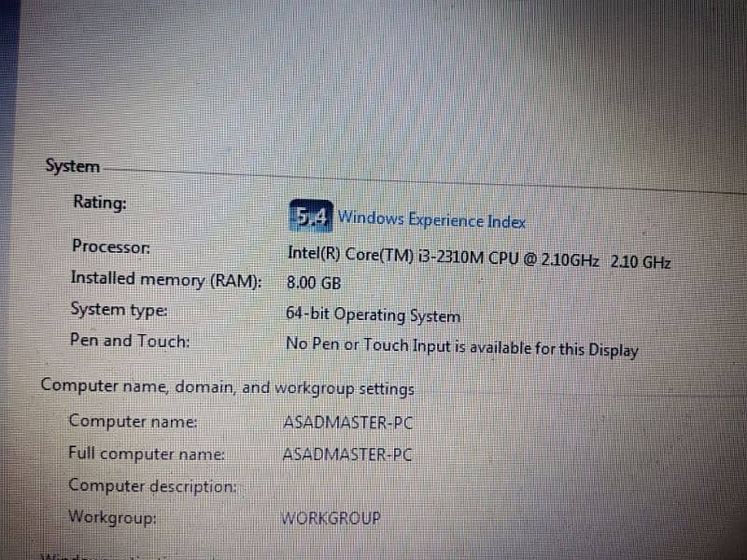Click the Computer name label
The image size is (747, 560).
(x=133, y=422)
